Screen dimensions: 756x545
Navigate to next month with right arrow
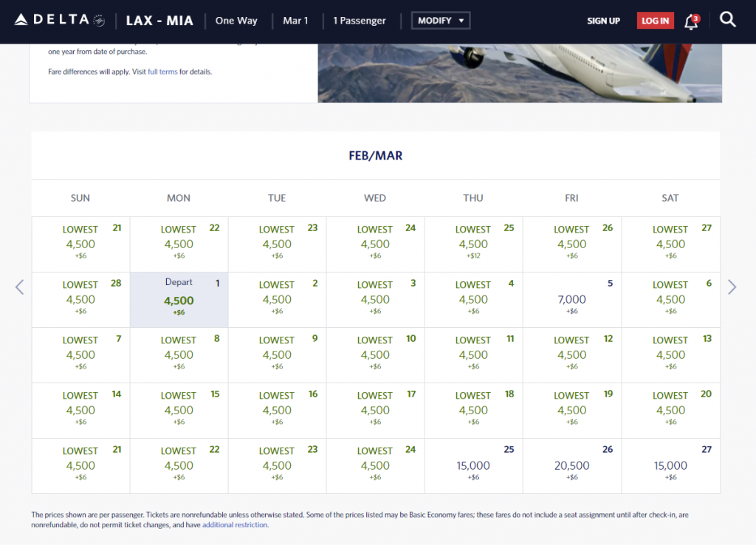tap(732, 287)
